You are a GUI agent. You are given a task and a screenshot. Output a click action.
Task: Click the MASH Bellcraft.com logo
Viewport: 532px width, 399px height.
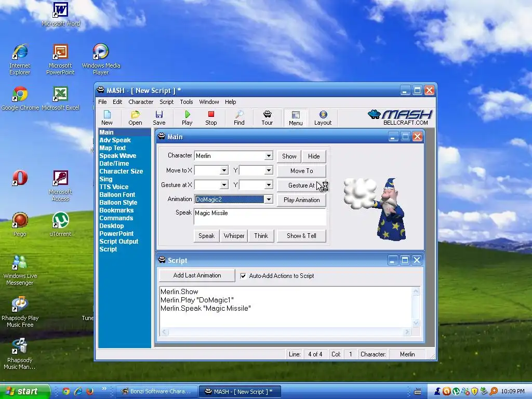click(x=401, y=117)
